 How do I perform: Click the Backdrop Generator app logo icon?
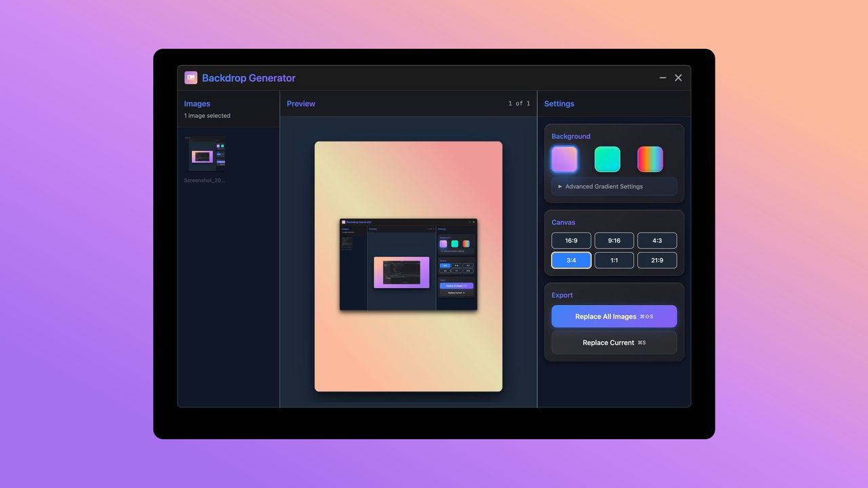(x=191, y=78)
